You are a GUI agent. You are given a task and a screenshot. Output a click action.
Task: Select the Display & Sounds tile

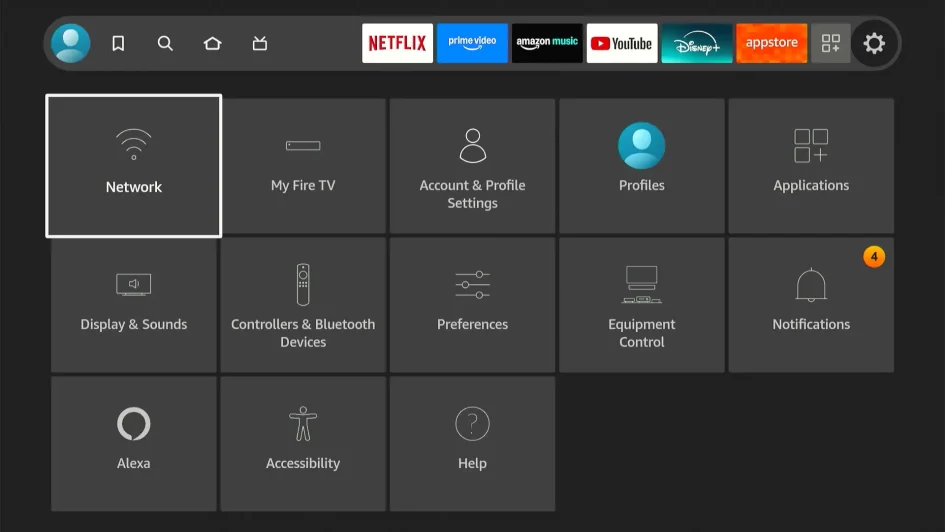pyautogui.click(x=134, y=305)
